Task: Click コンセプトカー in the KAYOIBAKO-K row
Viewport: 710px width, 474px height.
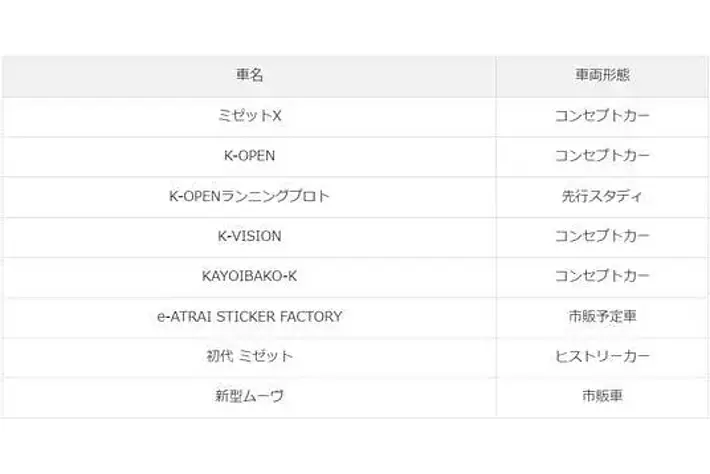Action: click(602, 276)
